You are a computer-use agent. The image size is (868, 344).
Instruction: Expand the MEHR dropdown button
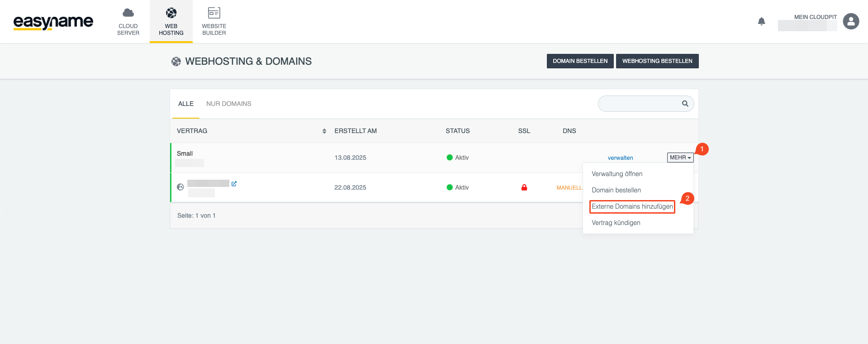tap(680, 158)
